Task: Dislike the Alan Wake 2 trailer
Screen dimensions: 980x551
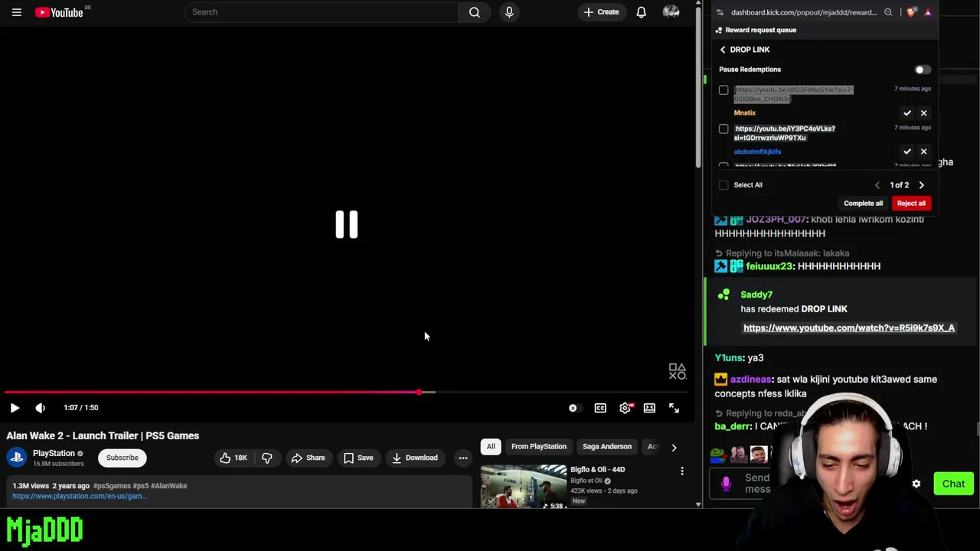Action: coord(266,458)
